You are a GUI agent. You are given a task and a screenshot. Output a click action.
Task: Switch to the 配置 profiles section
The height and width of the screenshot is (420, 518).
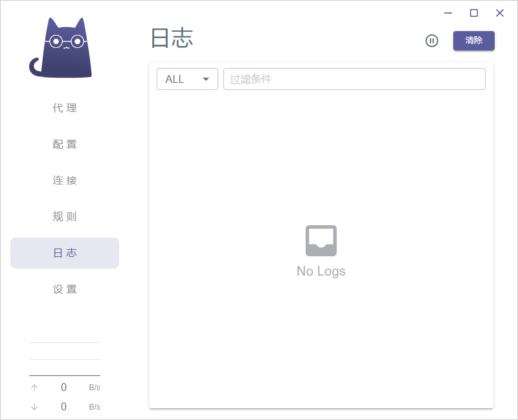(x=64, y=144)
